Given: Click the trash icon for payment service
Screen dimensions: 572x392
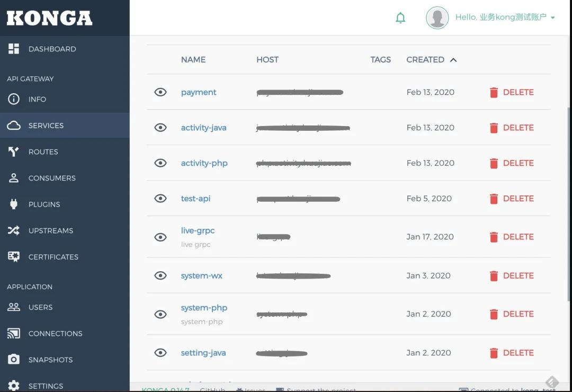Looking at the screenshot, I should (494, 93).
